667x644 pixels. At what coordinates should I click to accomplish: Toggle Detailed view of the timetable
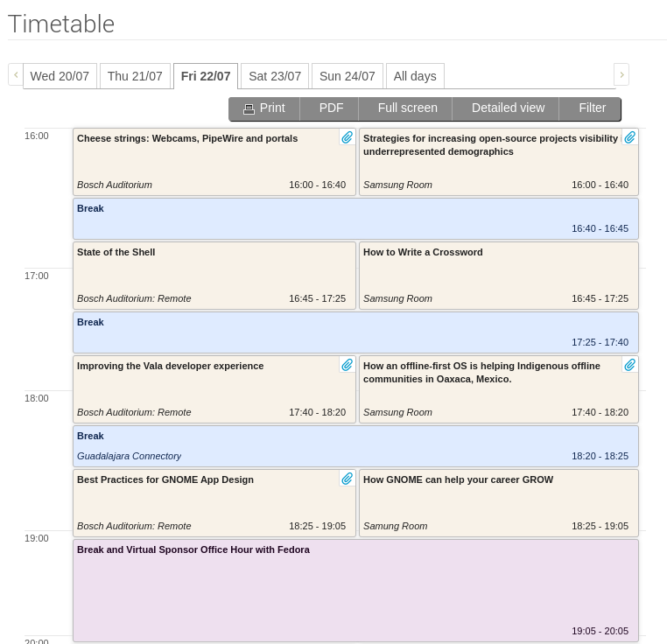[x=506, y=108]
